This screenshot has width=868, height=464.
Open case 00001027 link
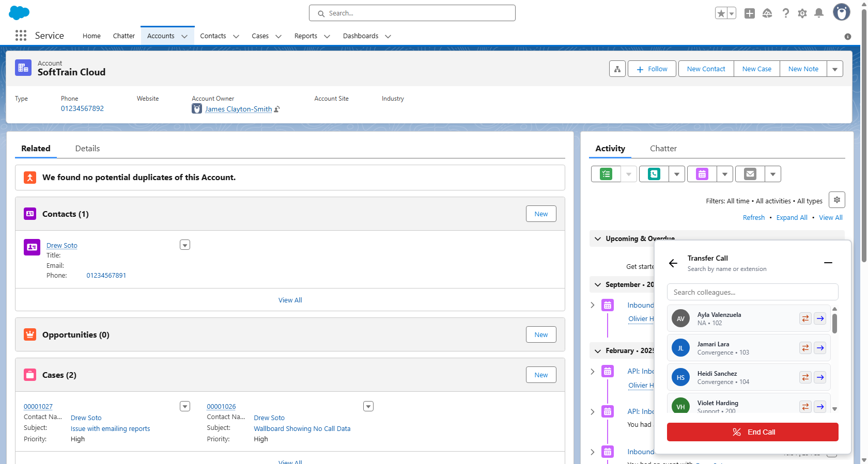(x=38, y=407)
